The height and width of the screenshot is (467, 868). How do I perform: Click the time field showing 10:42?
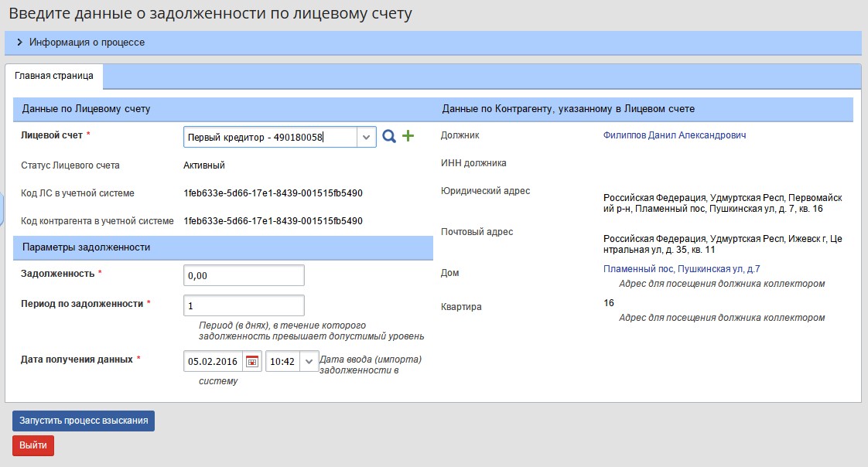[282, 361]
